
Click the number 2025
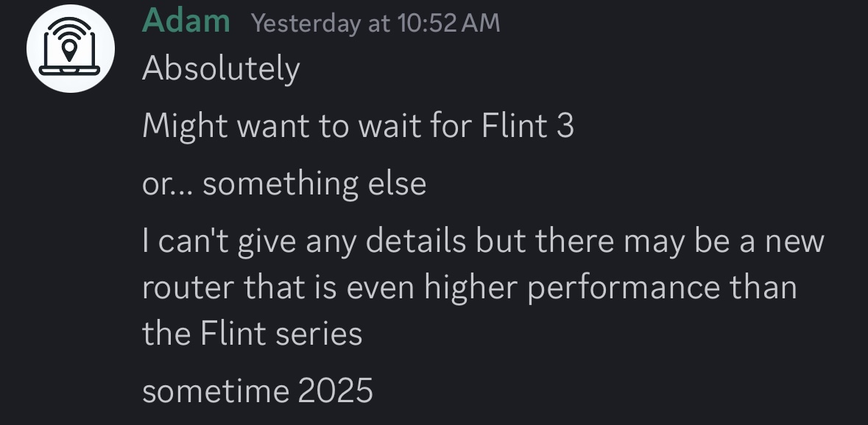[x=336, y=390]
